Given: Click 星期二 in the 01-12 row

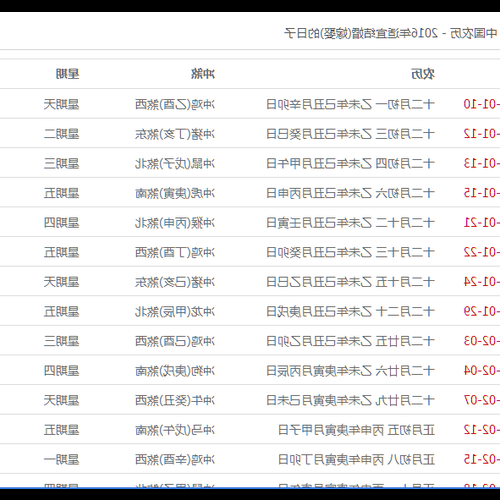Looking at the screenshot, I should (x=62, y=134).
